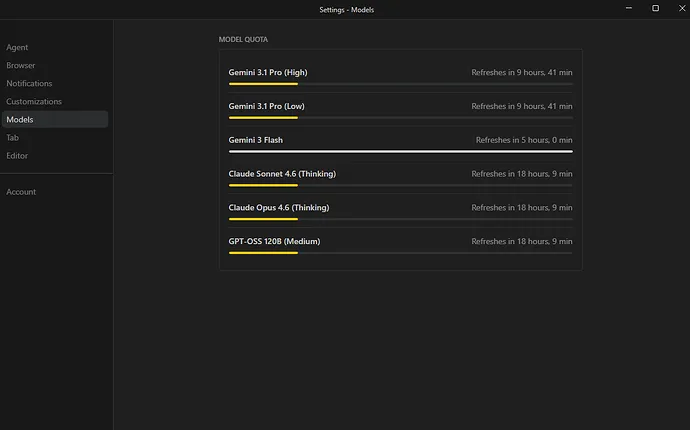
Task: Select Notifications in the sidebar
Action: [x=29, y=83]
